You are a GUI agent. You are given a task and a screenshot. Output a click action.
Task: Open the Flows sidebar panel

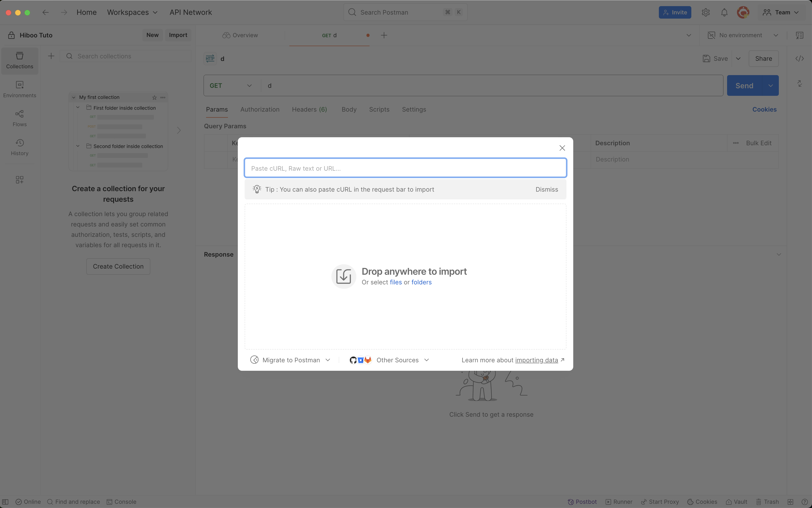(20, 118)
